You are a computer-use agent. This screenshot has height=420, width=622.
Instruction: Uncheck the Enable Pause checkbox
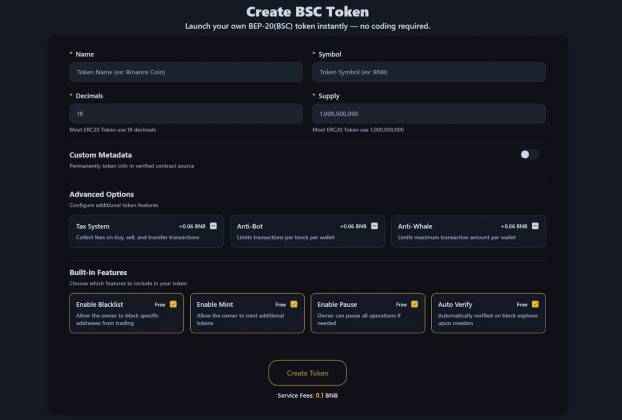coord(415,304)
